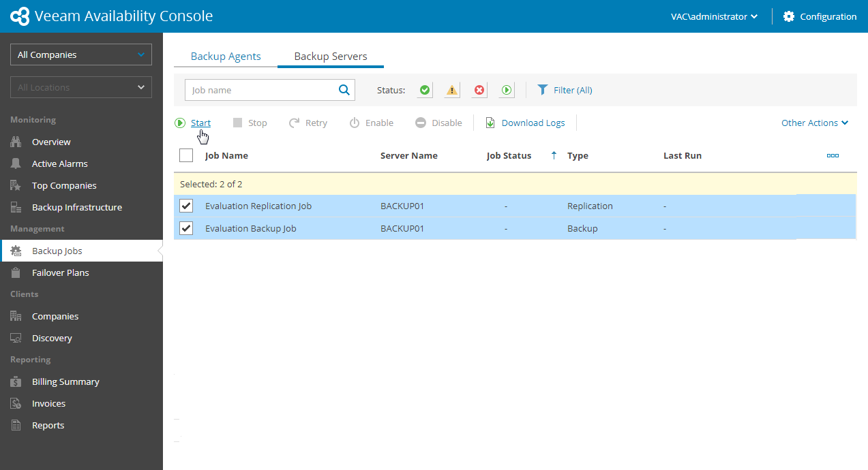Click the Configuration gear icon

tap(789, 16)
